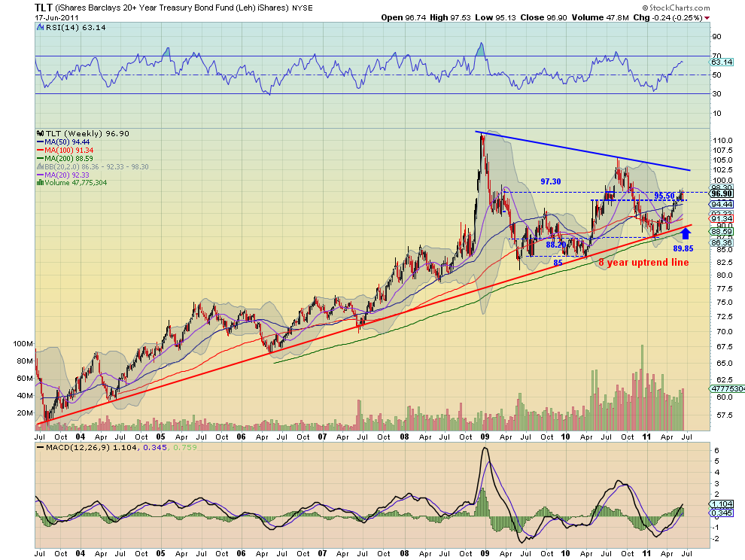Click the iShares Barclays 20+ Year Treasury fund name
The height and width of the screenshot is (560, 745).
click(x=172, y=8)
